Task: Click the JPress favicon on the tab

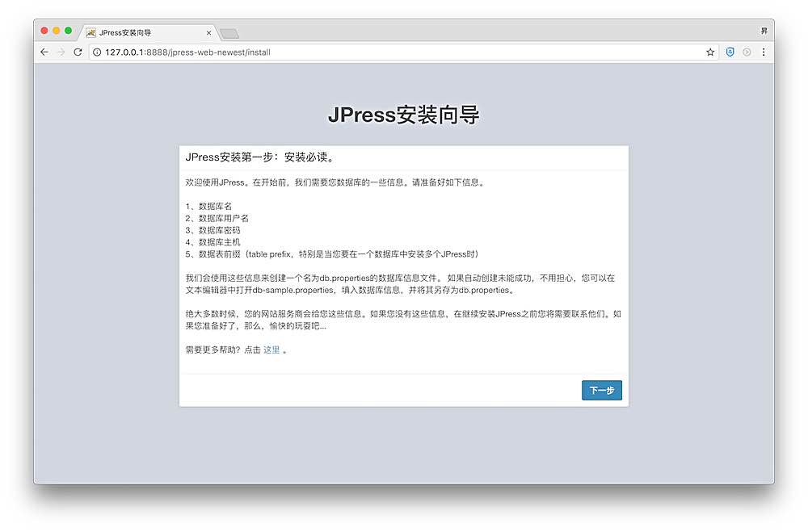Action: click(x=91, y=33)
